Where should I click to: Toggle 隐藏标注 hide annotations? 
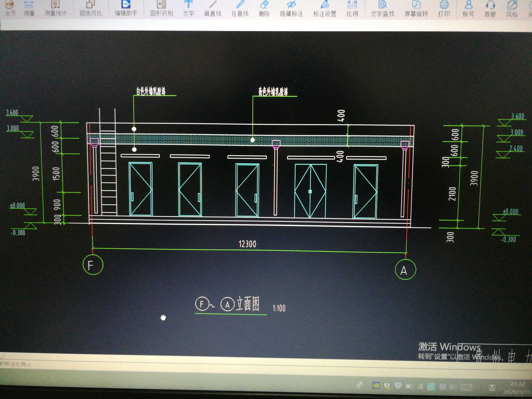[x=291, y=8]
